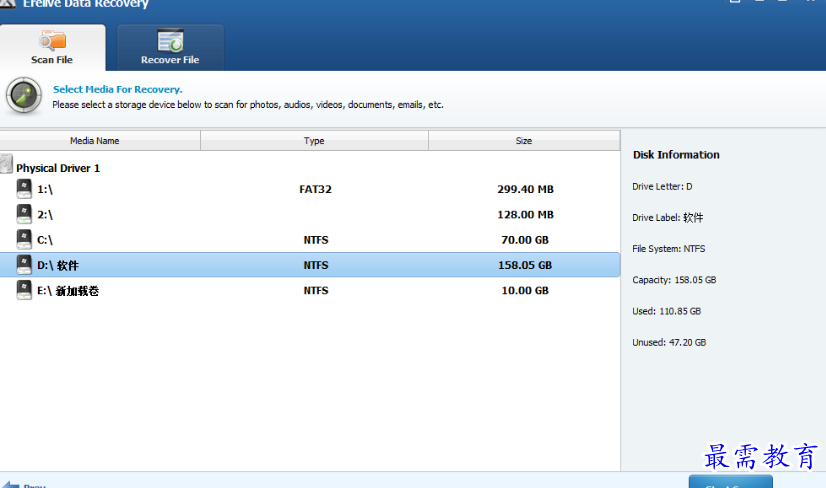Sort by the Type column header
This screenshot has height=488, width=826.
click(x=314, y=141)
